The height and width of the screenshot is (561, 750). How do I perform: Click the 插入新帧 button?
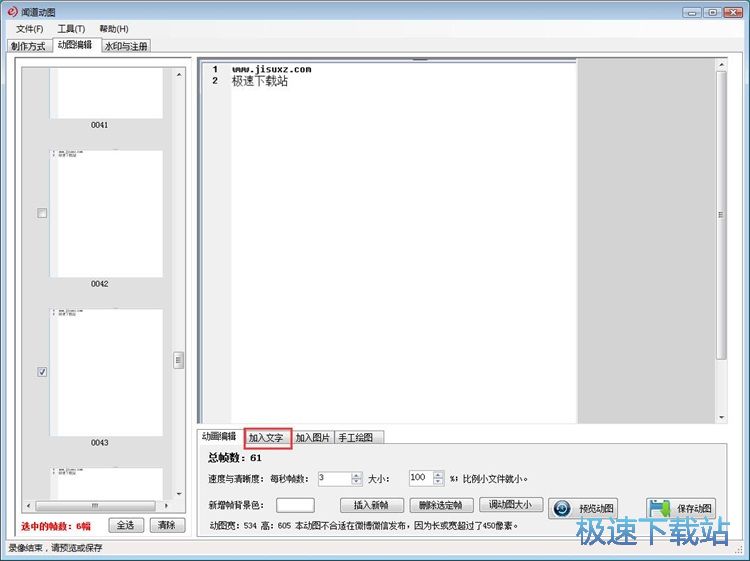click(x=372, y=505)
